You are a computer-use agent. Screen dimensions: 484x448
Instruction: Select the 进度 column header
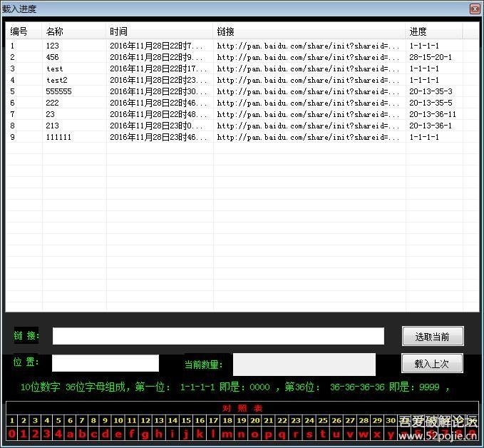click(433, 31)
